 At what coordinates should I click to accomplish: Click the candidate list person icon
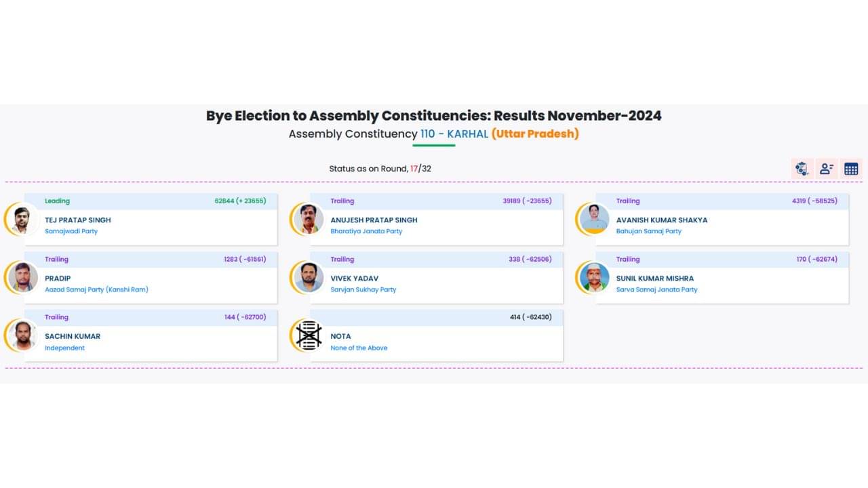pyautogui.click(x=827, y=169)
